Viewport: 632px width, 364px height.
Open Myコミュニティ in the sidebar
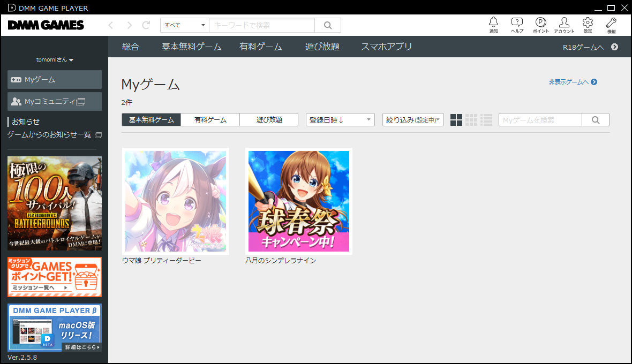(x=55, y=102)
